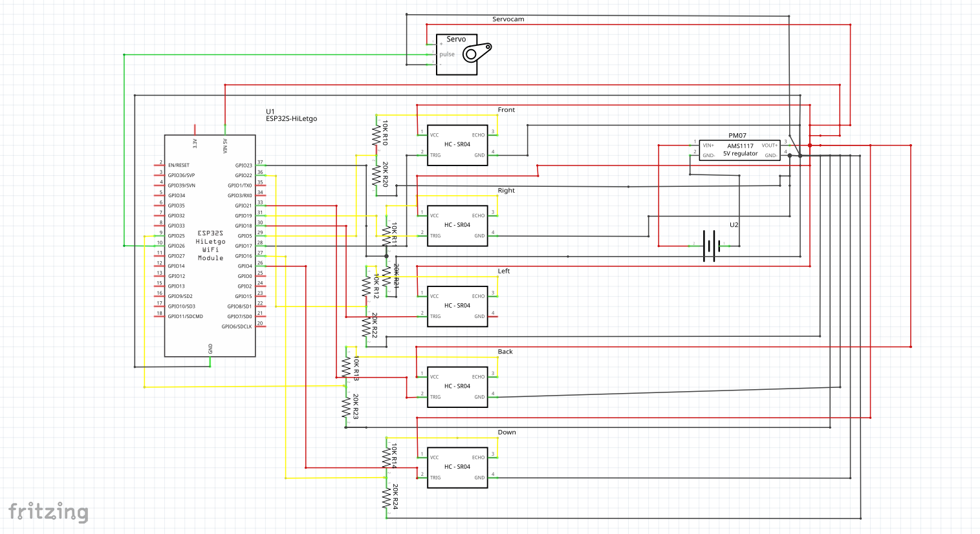Click the U1 reference label
Viewport: 980px width, 534px height.
(x=270, y=112)
